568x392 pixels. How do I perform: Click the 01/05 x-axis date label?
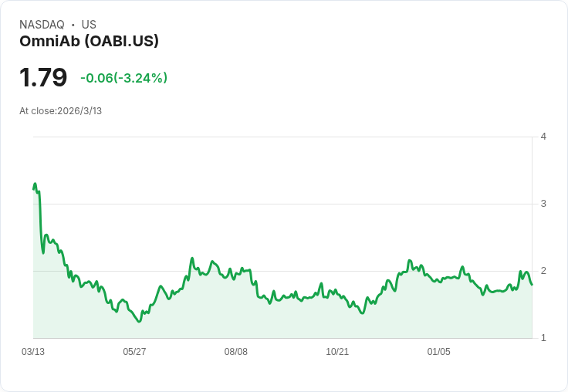[x=438, y=351]
